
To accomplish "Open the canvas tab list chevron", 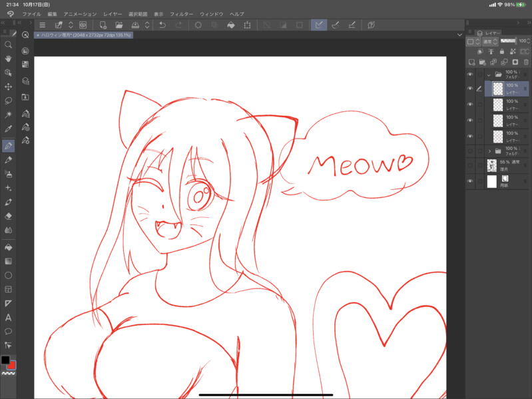I will (459, 35).
